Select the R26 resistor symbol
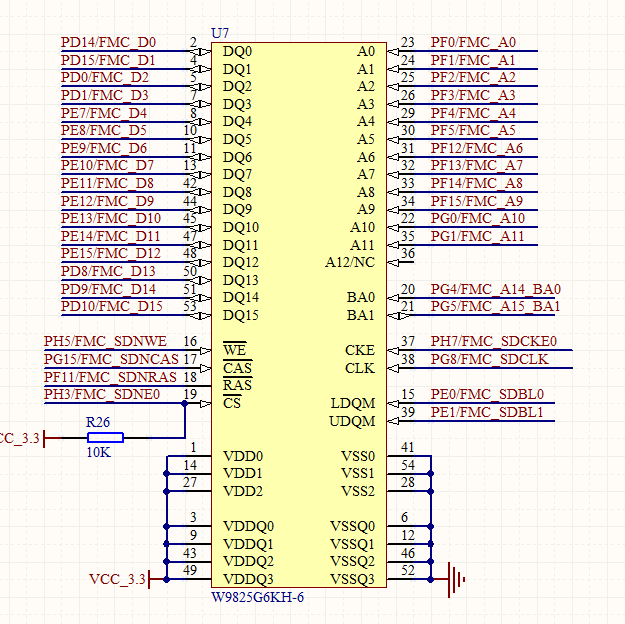Screen dimensions: 625x624 [x=105, y=438]
